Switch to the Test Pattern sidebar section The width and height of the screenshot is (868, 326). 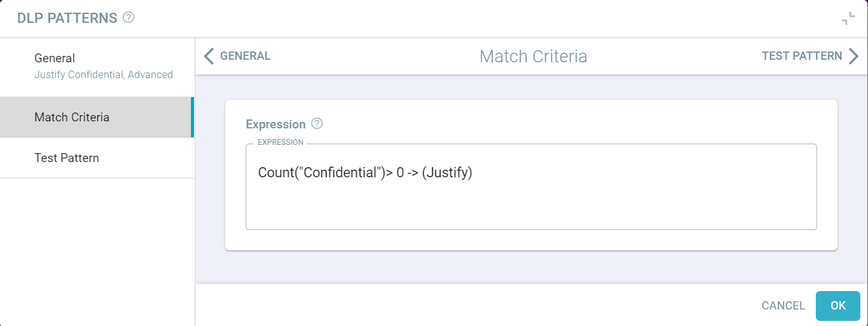(x=97, y=158)
